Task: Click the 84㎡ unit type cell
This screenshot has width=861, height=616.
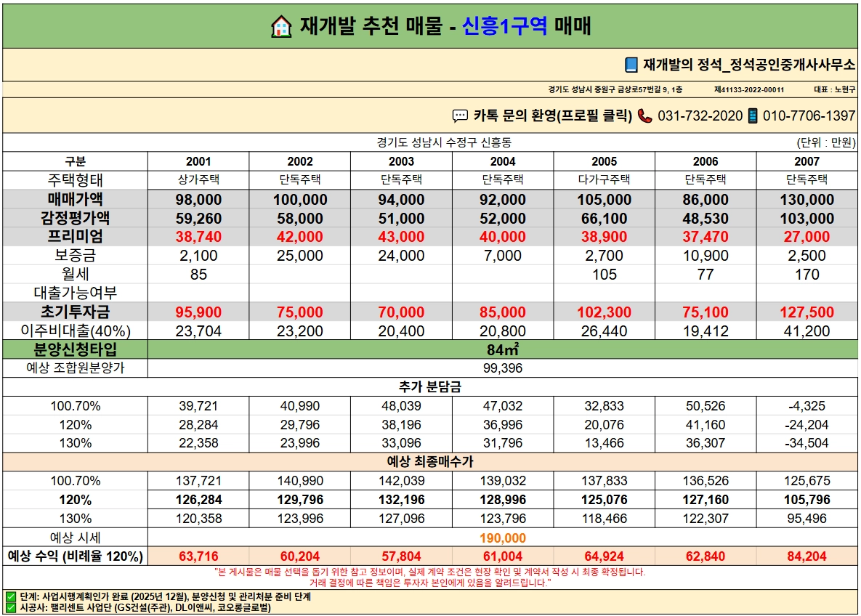Action: click(503, 349)
